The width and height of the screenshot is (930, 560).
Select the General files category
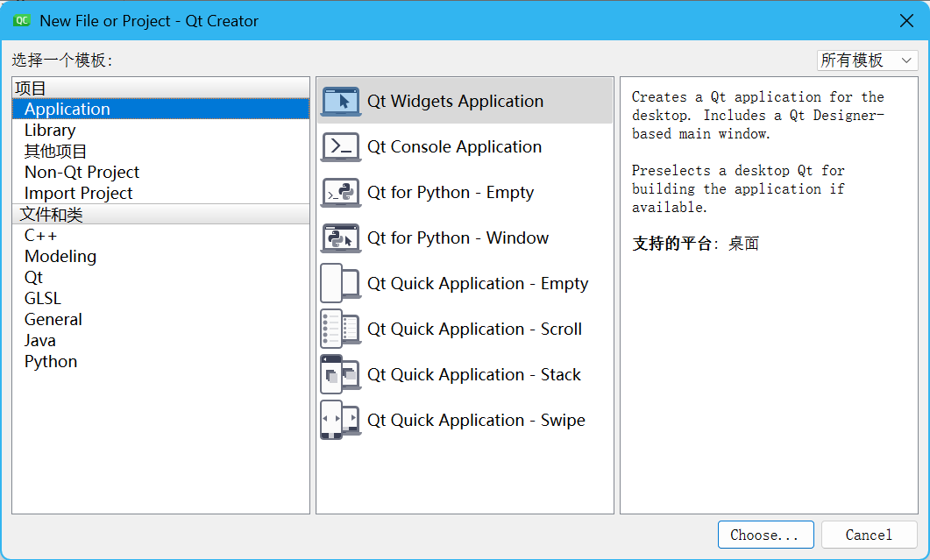click(160, 320)
